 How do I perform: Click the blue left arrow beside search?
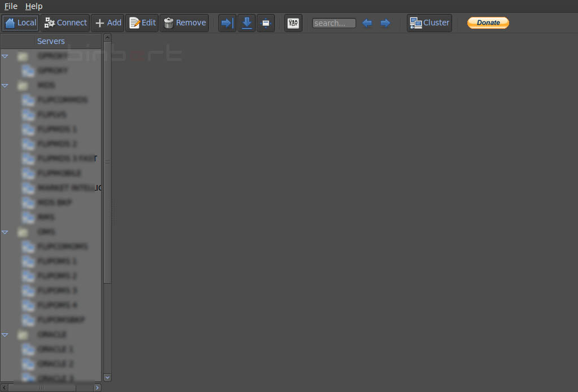click(x=367, y=23)
